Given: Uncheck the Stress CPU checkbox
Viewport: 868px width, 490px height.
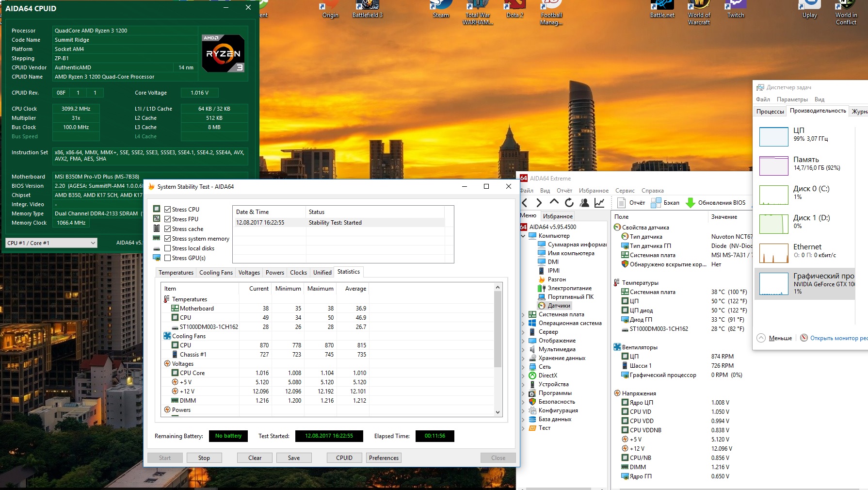Looking at the screenshot, I should [167, 210].
